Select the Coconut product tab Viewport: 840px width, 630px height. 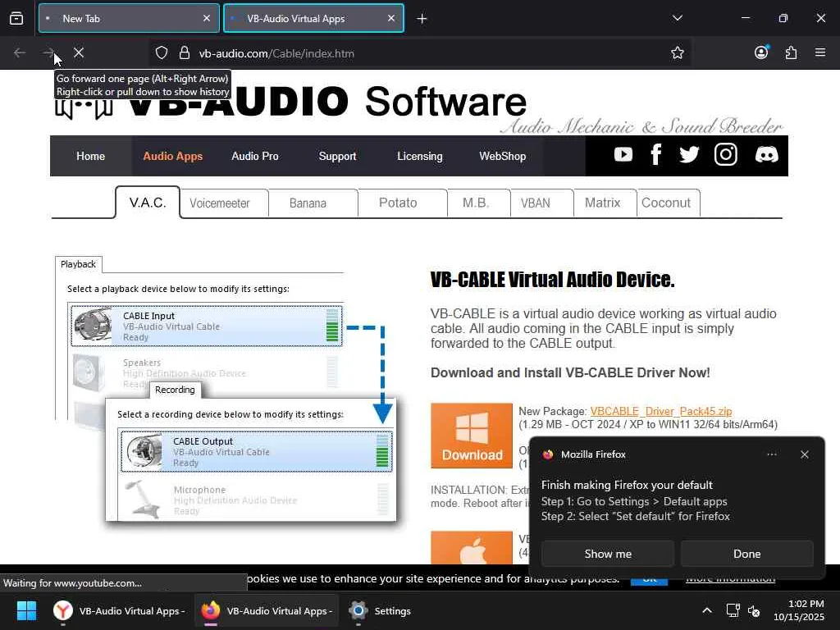tap(666, 203)
